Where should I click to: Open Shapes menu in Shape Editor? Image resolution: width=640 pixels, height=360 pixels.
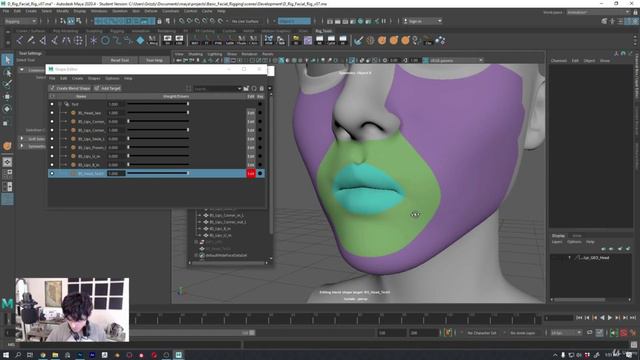click(x=94, y=78)
